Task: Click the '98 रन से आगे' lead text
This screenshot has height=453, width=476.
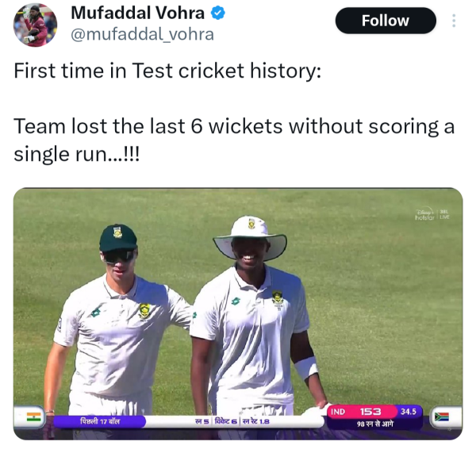Action: click(x=374, y=424)
